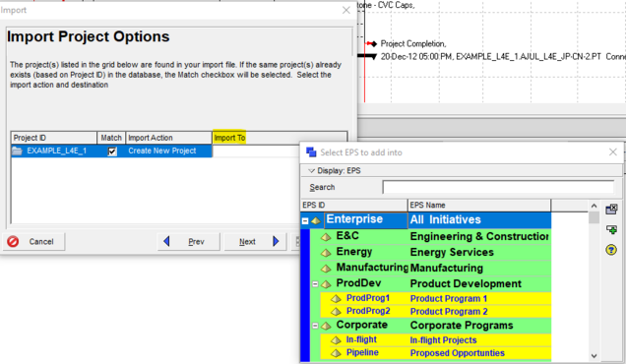Click the Search input field in EPS dialog
Viewport: 626px width, 364px height.
498,187
